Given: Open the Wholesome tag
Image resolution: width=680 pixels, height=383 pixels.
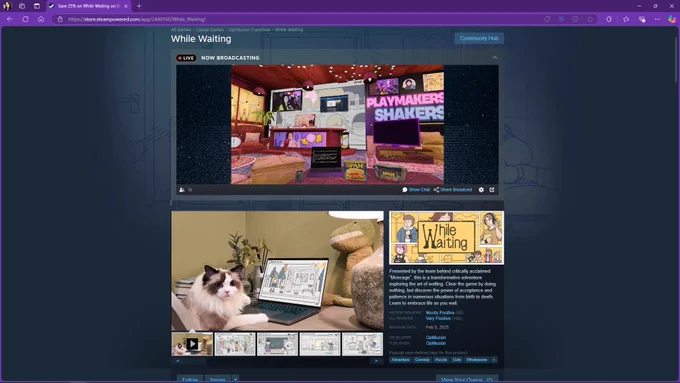Looking at the screenshot, I should 477,360.
